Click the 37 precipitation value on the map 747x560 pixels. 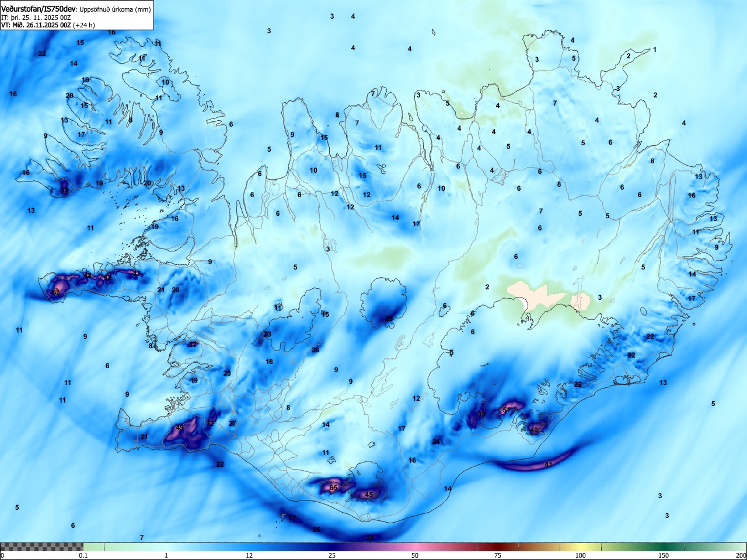193,345
